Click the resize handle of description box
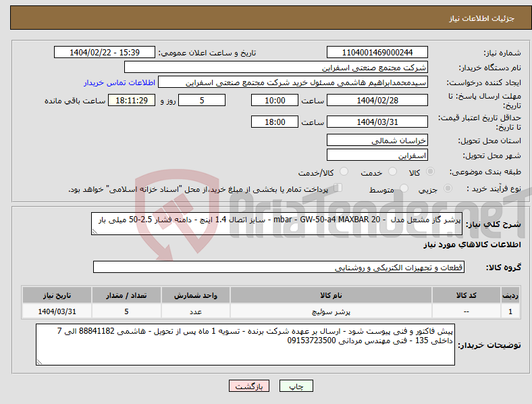 click(95, 232)
